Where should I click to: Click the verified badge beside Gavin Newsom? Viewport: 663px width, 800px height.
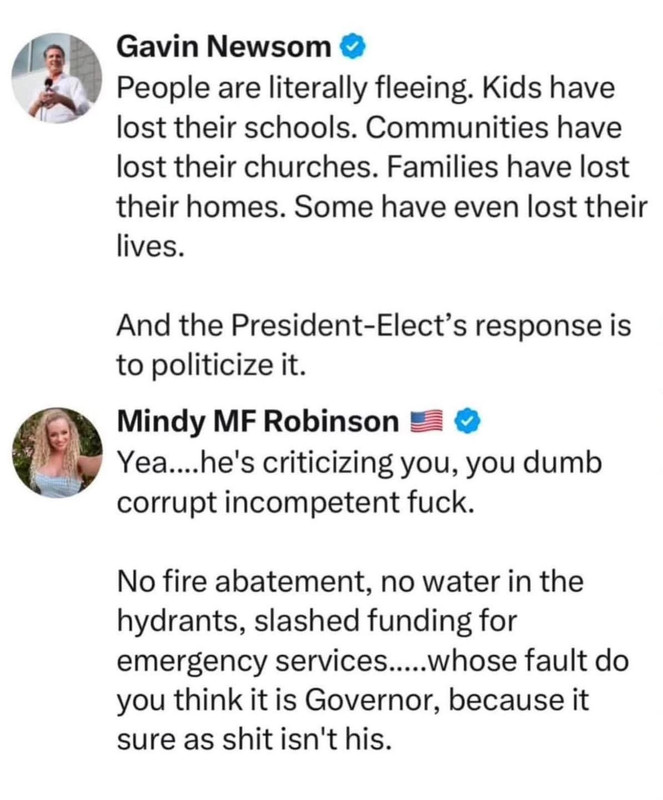click(x=353, y=47)
